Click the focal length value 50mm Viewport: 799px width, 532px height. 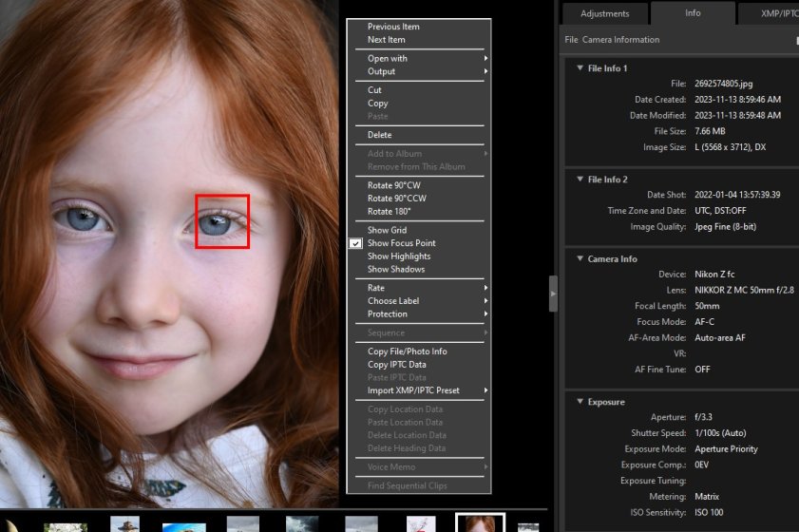click(x=707, y=306)
